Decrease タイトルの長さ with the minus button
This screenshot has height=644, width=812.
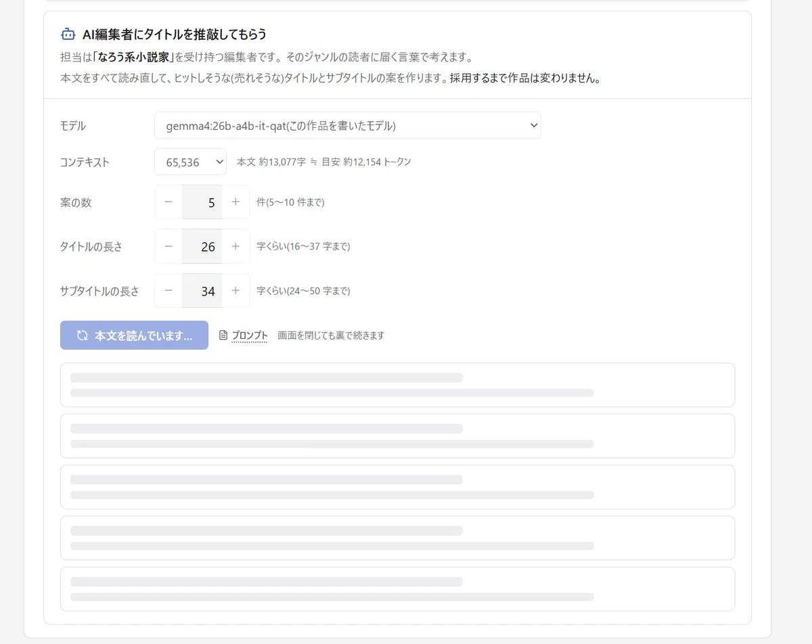[x=168, y=247]
